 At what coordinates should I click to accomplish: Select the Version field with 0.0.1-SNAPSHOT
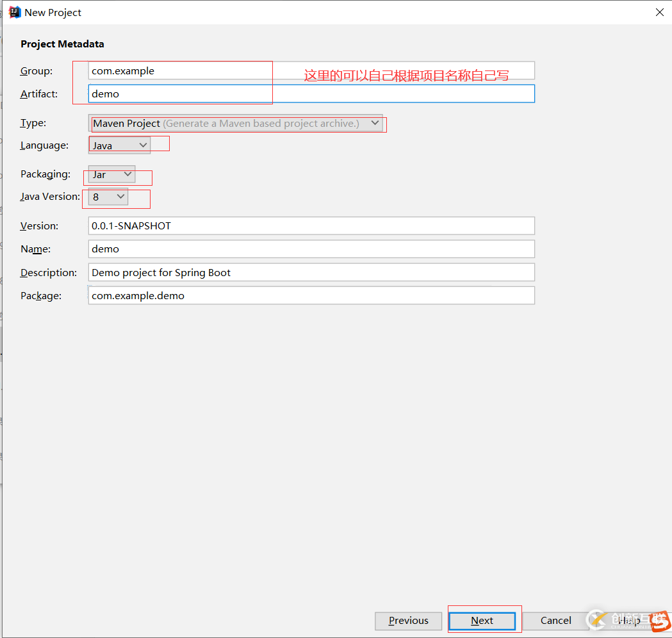point(311,226)
